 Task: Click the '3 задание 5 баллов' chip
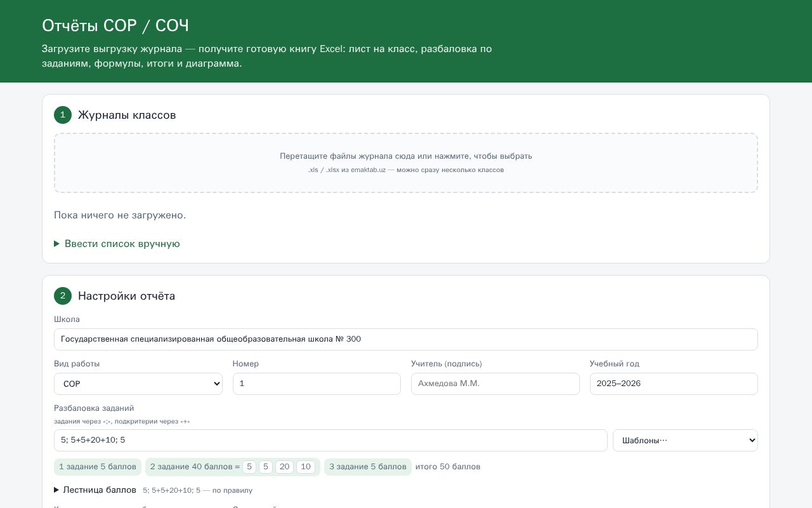(x=368, y=467)
